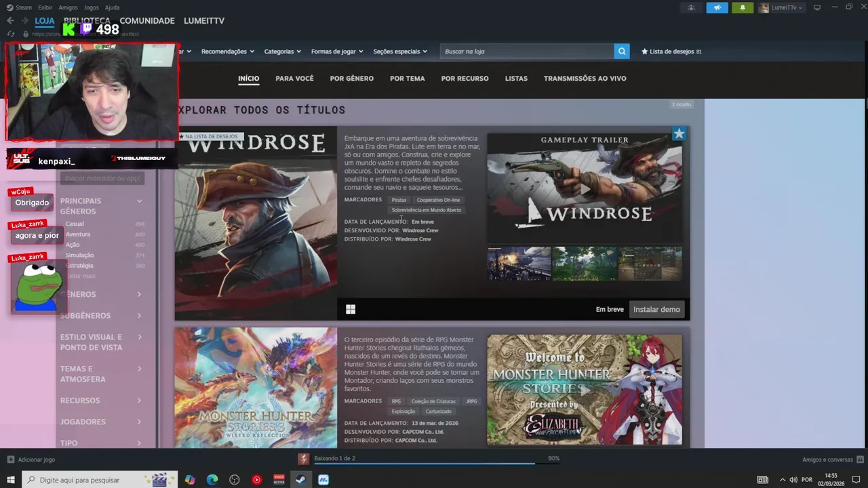Click the JRPG tag on Monster Hunter Stories

click(471, 401)
